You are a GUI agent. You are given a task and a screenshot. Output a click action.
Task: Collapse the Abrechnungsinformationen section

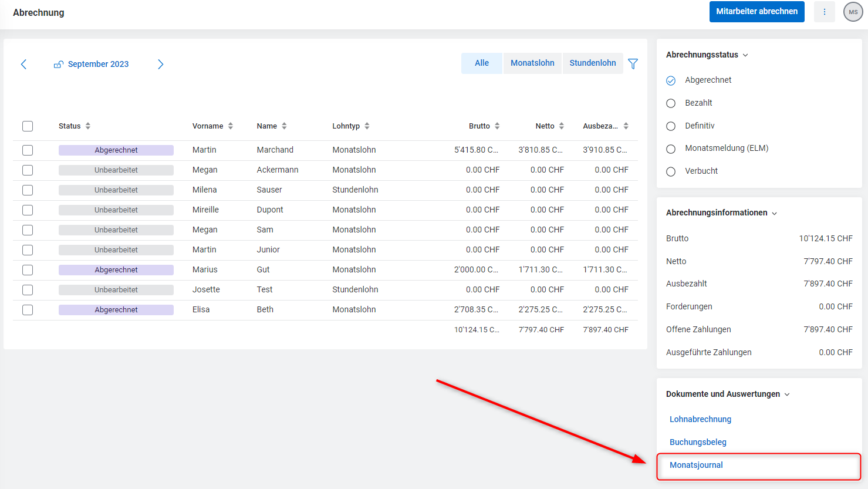pos(774,213)
